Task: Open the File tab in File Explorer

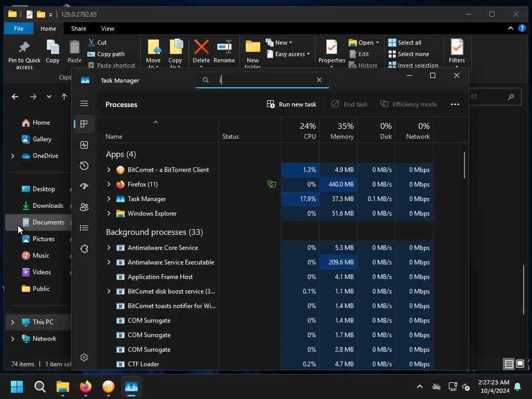Action: point(19,29)
